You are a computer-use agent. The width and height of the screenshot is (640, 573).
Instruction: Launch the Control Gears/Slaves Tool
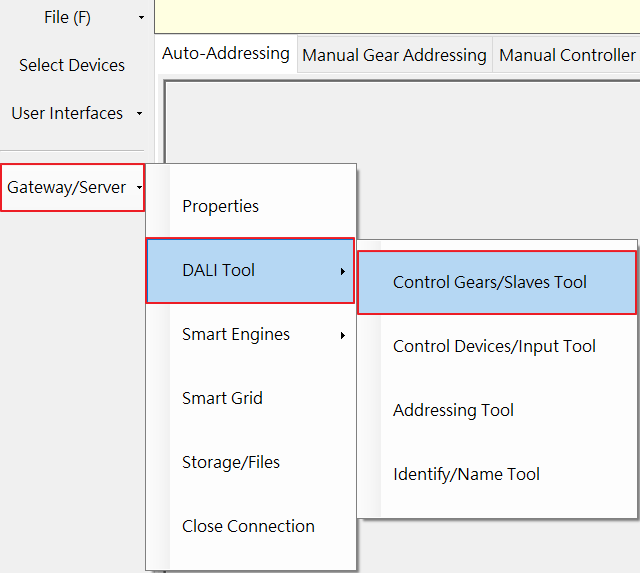(x=490, y=282)
